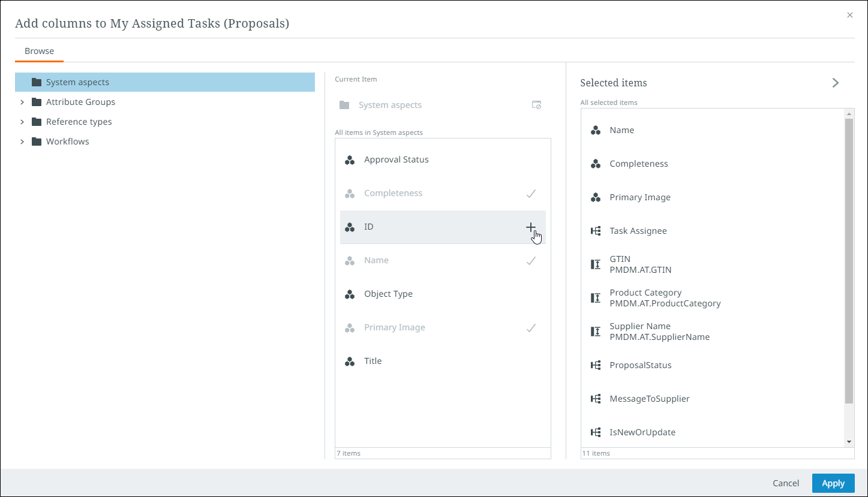Click the Object Type item icon

click(350, 294)
